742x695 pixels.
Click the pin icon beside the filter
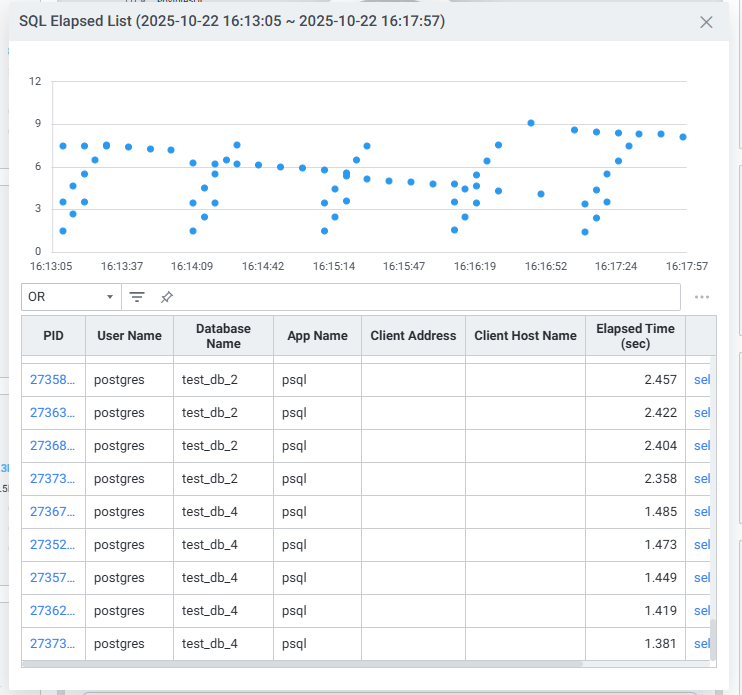[x=167, y=297]
